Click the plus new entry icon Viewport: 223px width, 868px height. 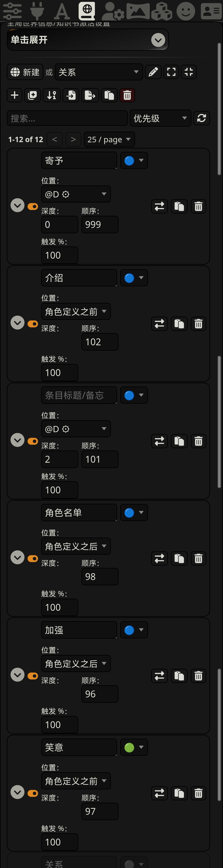coord(14,95)
